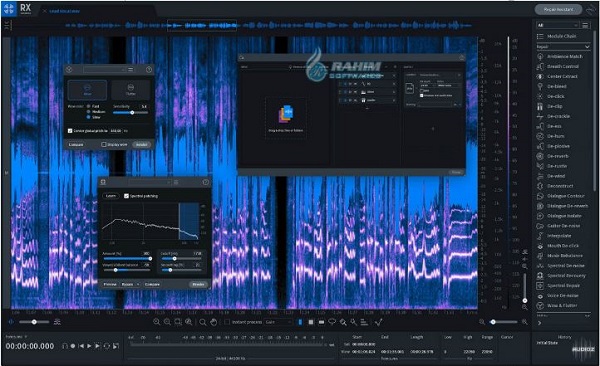
Task: Adjust the Sensitivity slider
Action: click(x=130, y=113)
